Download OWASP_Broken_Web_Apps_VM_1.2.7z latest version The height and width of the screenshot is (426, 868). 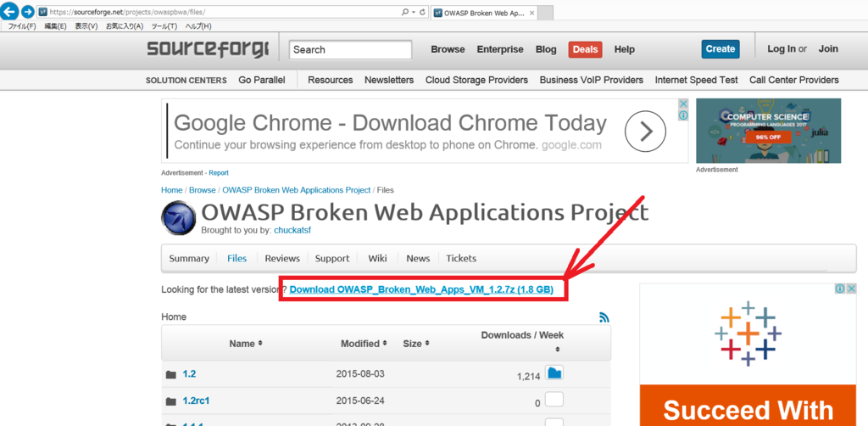coord(422,289)
